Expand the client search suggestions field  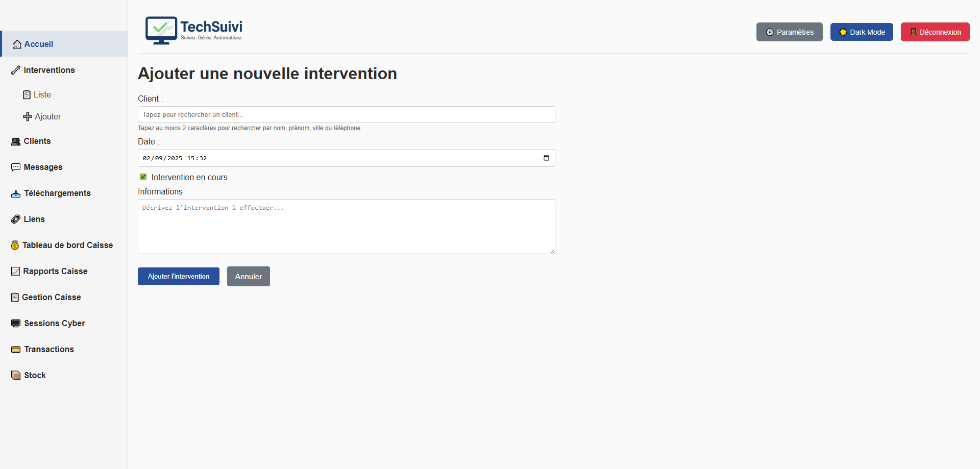[346, 114]
